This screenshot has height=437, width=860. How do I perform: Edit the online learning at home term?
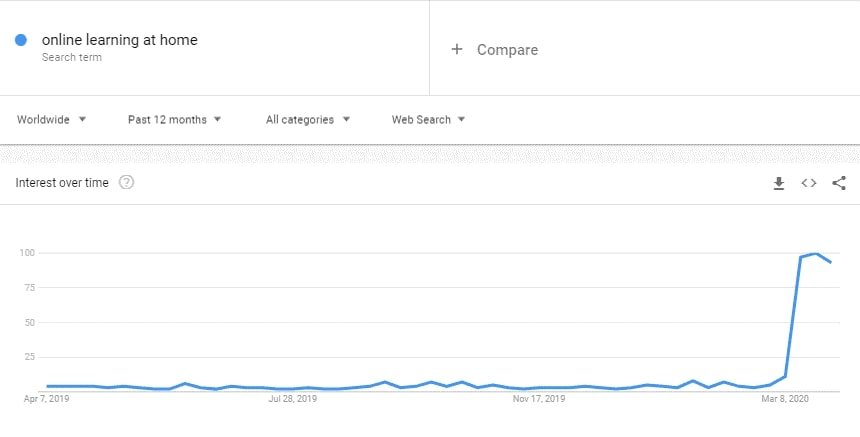click(x=120, y=40)
